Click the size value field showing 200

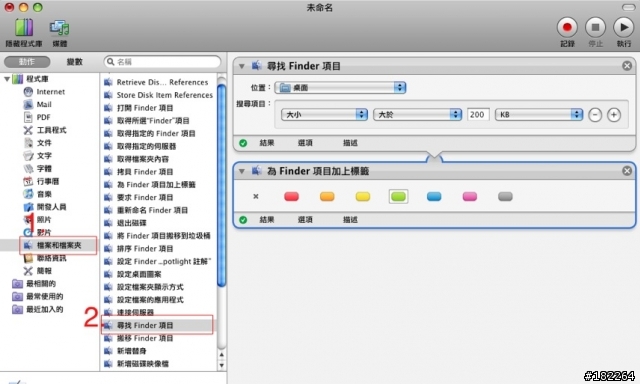pyautogui.click(x=478, y=115)
